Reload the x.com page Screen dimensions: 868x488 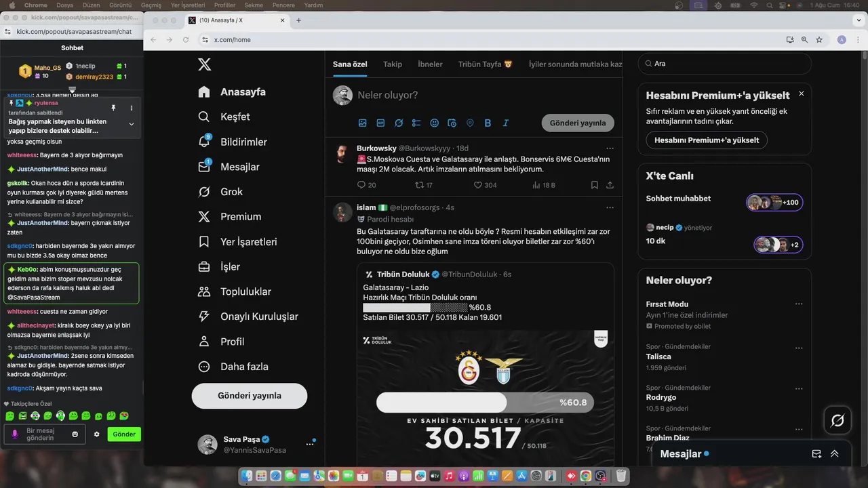(x=186, y=40)
